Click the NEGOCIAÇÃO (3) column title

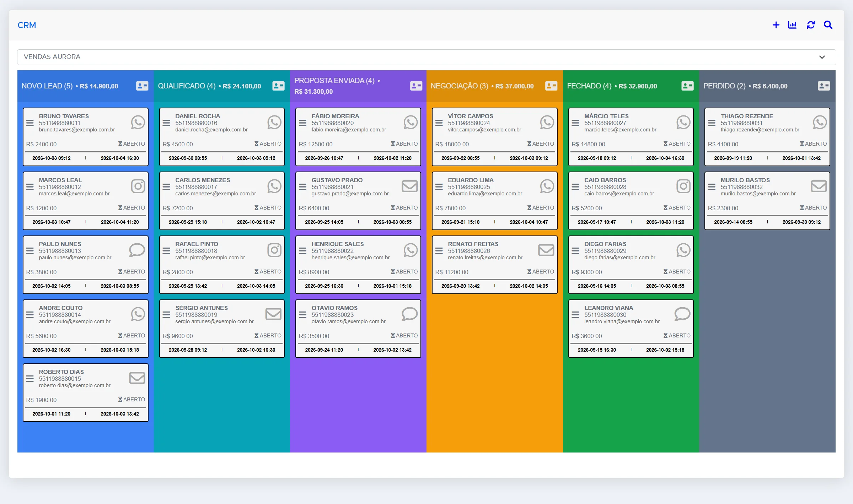459,86
